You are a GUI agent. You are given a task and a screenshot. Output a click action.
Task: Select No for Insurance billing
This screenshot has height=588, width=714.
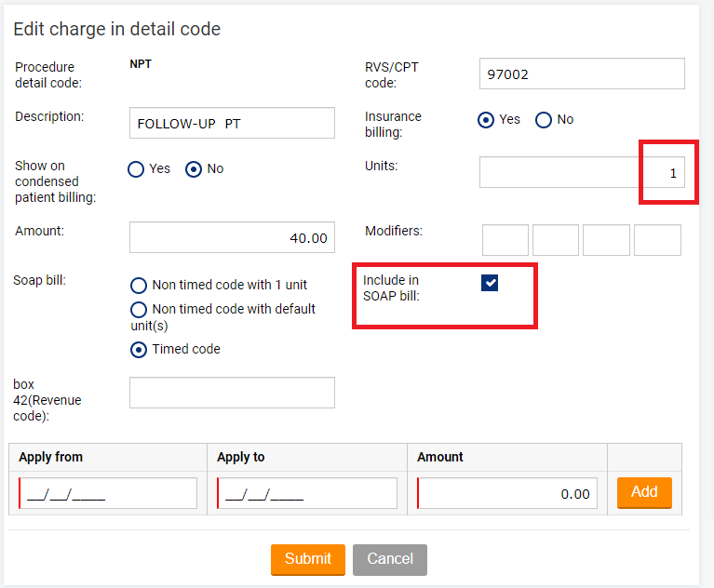coord(544,120)
